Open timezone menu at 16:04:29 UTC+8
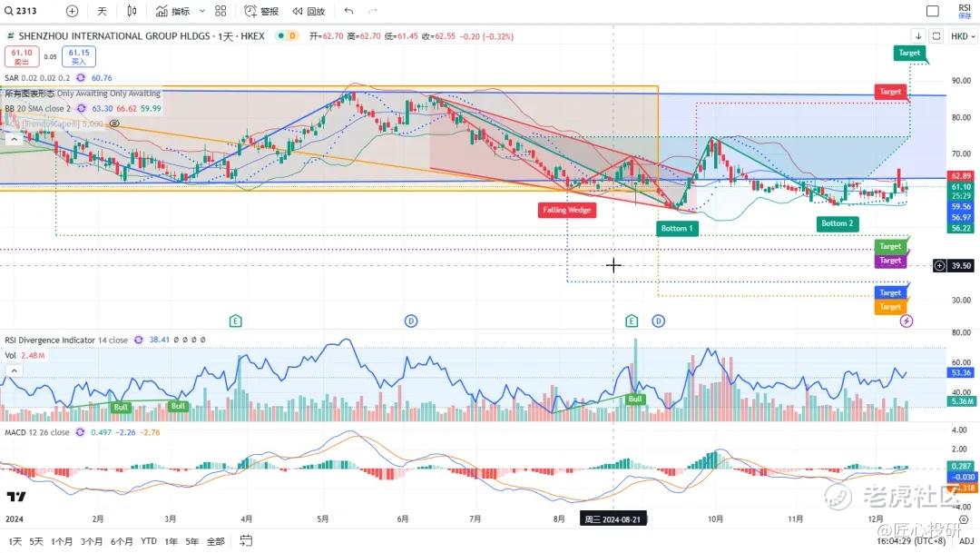Screen dimensions: 980x553 point(911,541)
